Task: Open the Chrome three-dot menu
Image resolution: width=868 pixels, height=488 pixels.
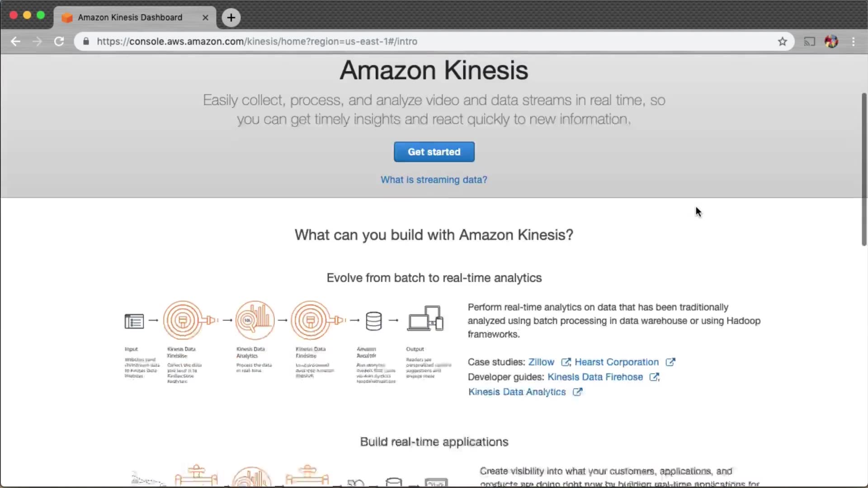Action: pos(854,42)
